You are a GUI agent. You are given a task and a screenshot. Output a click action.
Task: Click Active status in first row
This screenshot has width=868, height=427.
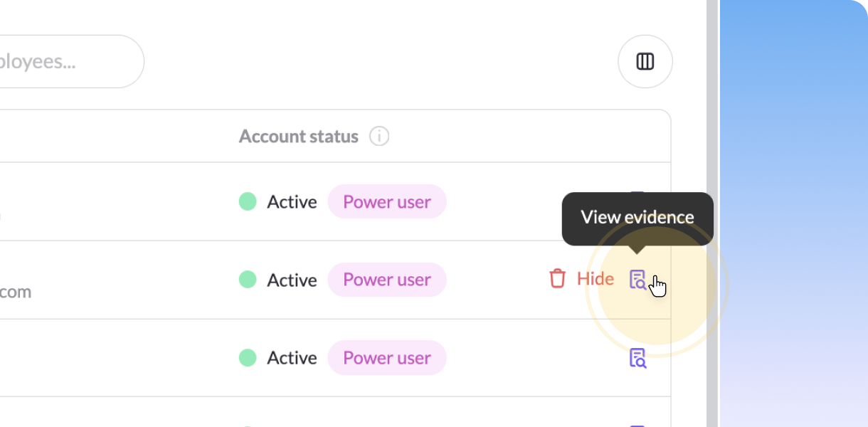point(278,202)
